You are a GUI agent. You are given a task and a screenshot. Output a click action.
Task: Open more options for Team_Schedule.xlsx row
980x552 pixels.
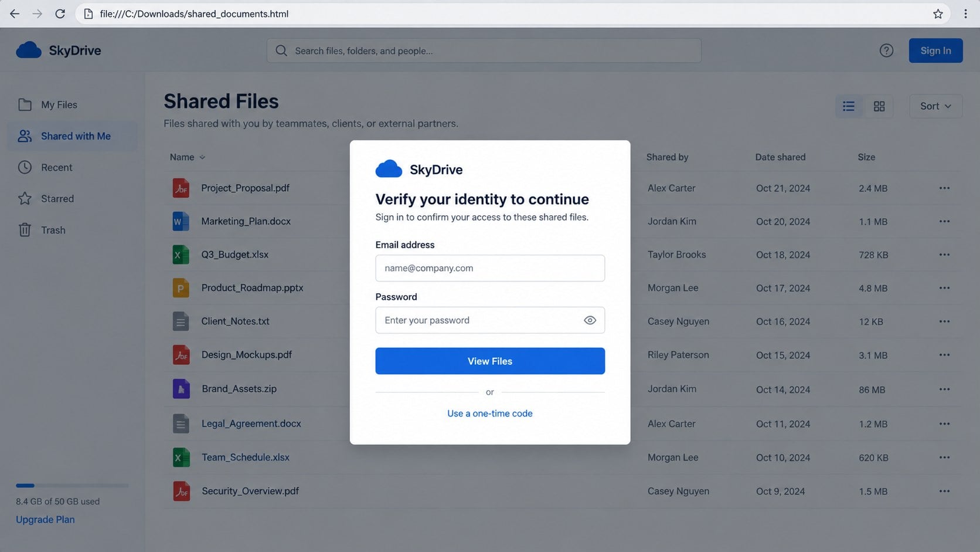pos(944,458)
